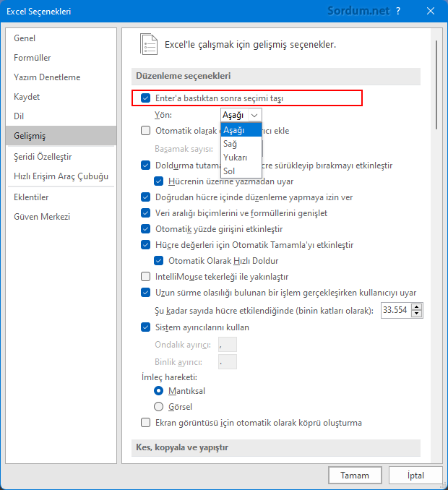Toggle Otomatik yüzde girişini etkinleştir checkbox
Image resolution: width=448 pixels, height=490 pixels.
coord(145,229)
